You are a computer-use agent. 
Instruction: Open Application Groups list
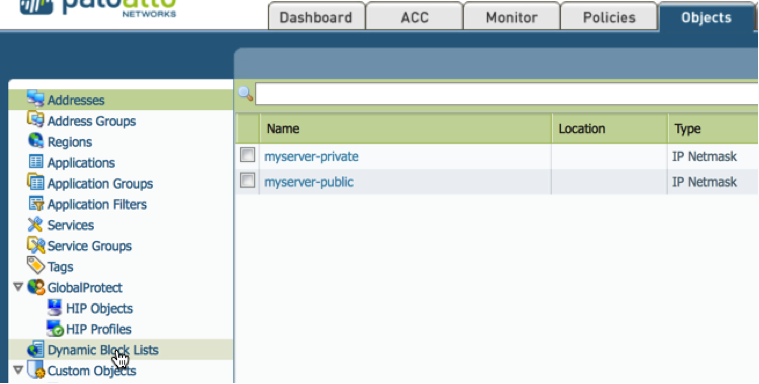tap(100, 184)
